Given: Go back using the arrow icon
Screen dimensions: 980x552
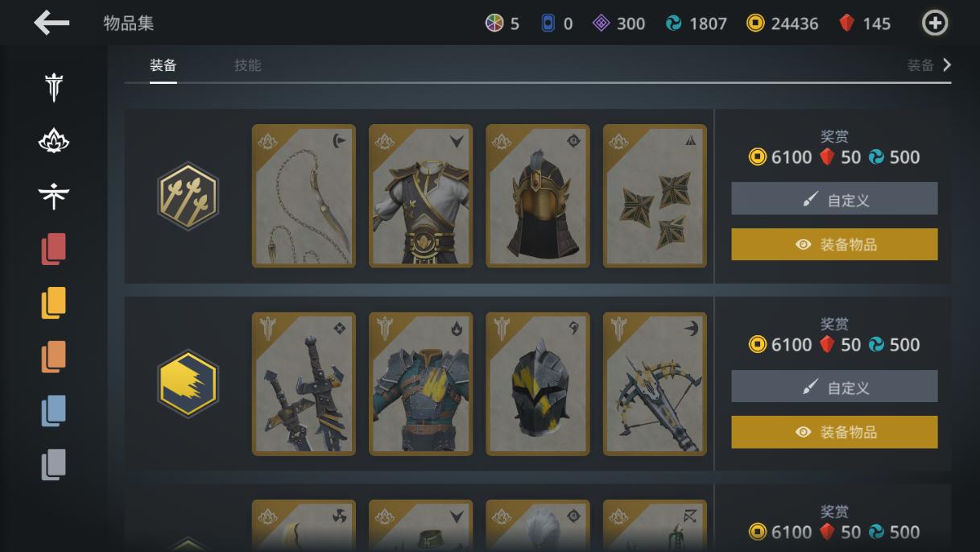Looking at the screenshot, I should 52,23.
